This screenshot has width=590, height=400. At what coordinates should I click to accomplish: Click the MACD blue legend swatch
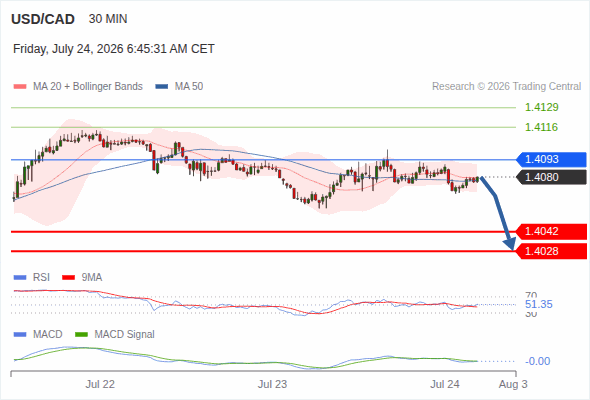click(20, 335)
